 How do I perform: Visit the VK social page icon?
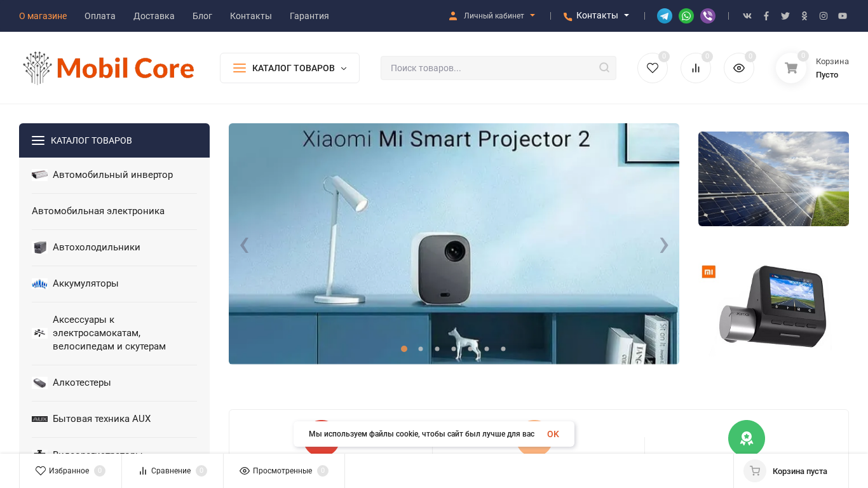point(747,16)
